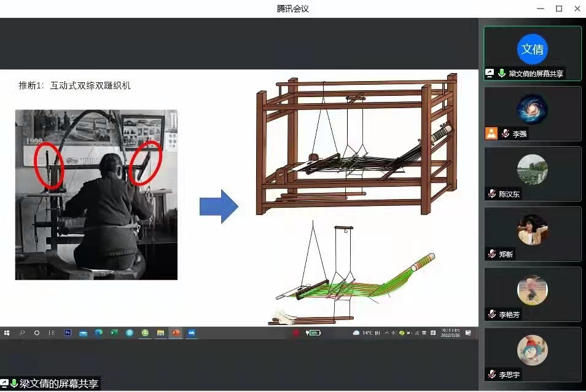
Task: Click the 梁文倩的屏幕共享 label at bottom left
Action: point(58,384)
